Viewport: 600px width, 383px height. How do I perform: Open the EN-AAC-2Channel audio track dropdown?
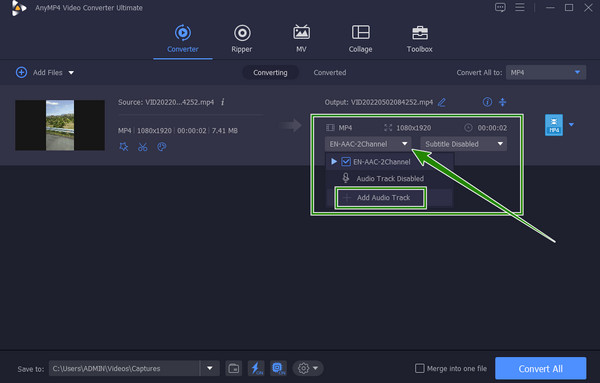point(368,144)
